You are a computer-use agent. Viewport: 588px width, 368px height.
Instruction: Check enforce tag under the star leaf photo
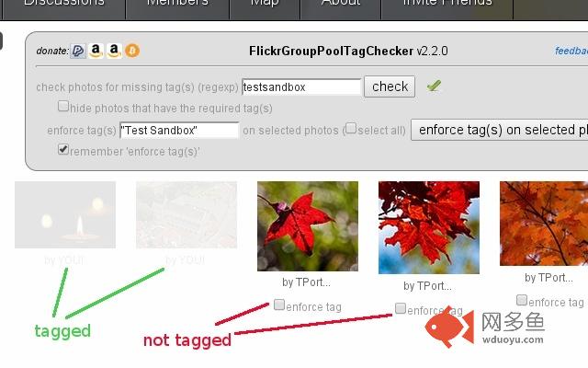[x=279, y=305]
